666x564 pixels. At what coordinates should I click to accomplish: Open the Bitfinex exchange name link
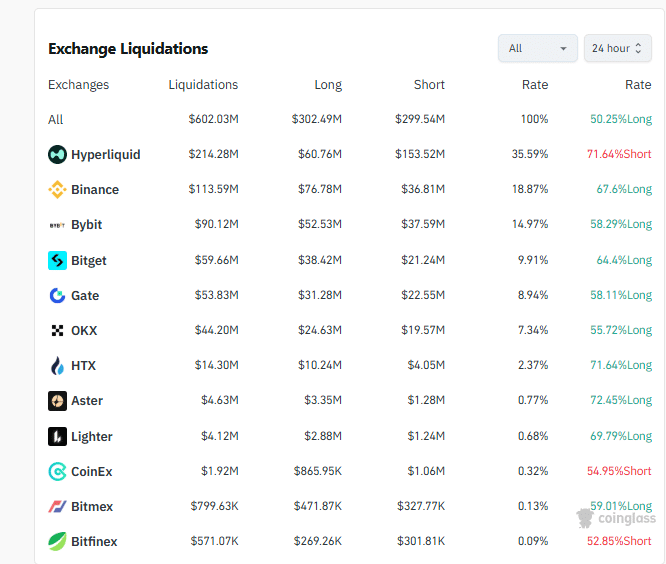tap(94, 541)
